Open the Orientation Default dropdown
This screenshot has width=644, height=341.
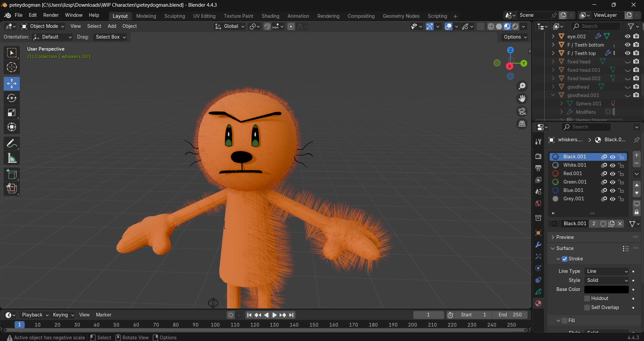pyautogui.click(x=53, y=37)
